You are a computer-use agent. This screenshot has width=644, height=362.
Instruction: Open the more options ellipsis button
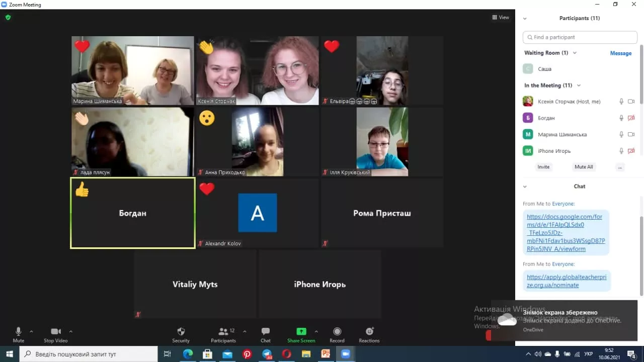pyautogui.click(x=620, y=167)
